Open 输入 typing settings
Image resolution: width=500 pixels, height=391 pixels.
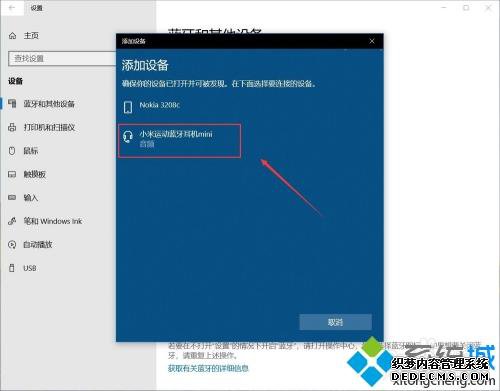[x=31, y=198]
